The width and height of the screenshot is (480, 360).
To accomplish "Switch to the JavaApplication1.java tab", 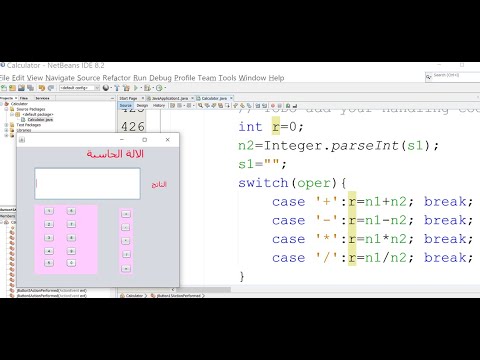I will tap(170, 98).
